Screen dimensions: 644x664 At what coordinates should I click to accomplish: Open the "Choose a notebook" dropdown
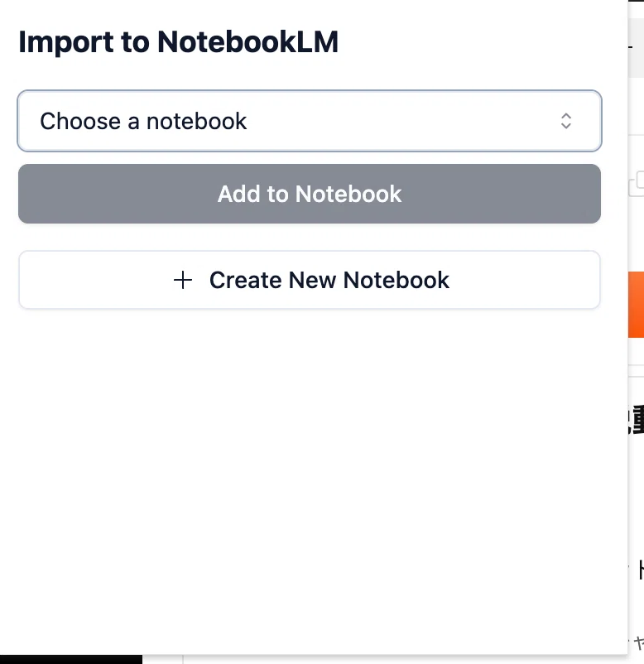pos(310,121)
